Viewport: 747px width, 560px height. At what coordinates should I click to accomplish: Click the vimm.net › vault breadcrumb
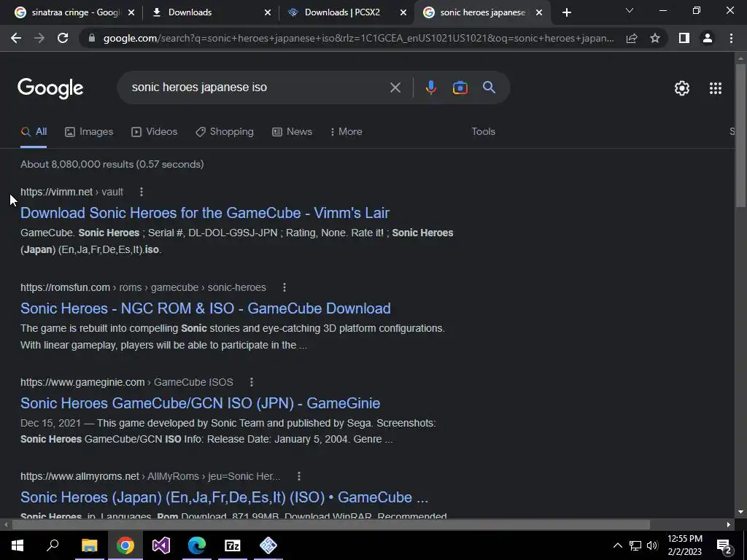coord(72,192)
